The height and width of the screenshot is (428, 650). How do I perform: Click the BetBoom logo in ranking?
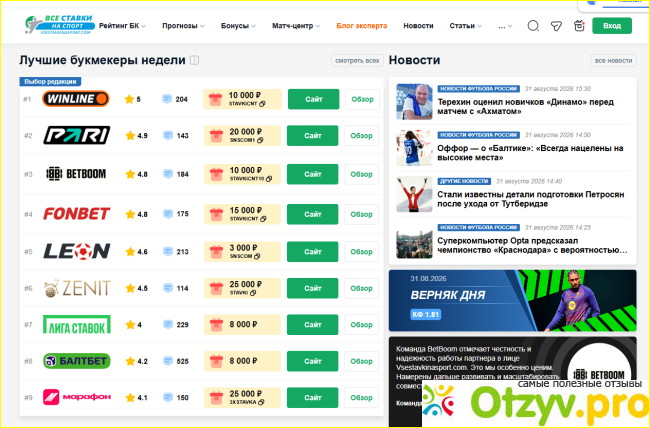click(76, 174)
